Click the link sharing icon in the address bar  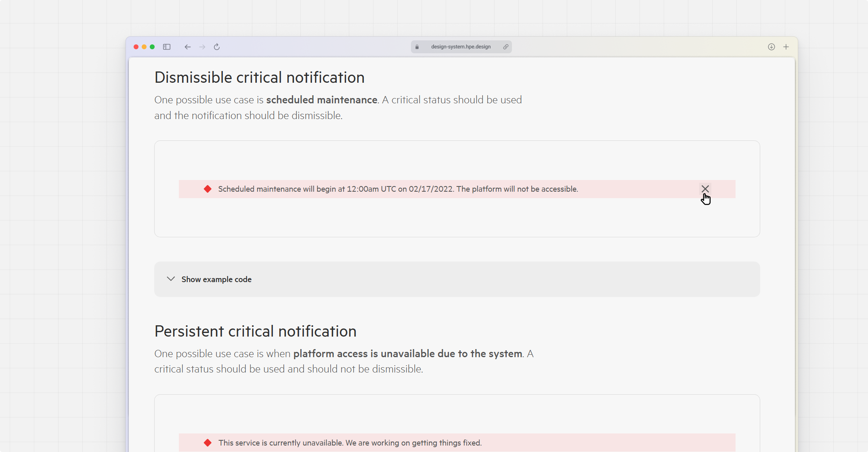point(505,47)
